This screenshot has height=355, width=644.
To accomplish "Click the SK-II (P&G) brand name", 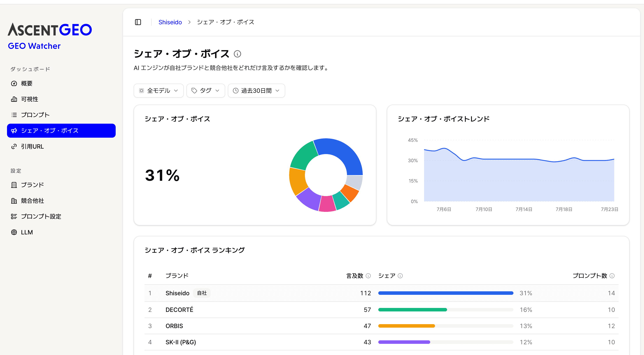I will (x=181, y=342).
